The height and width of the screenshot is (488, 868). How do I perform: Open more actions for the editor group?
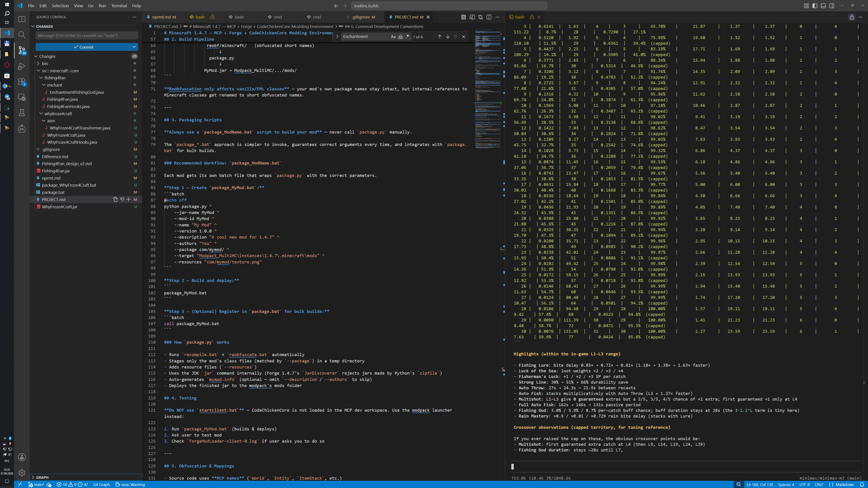(x=497, y=17)
